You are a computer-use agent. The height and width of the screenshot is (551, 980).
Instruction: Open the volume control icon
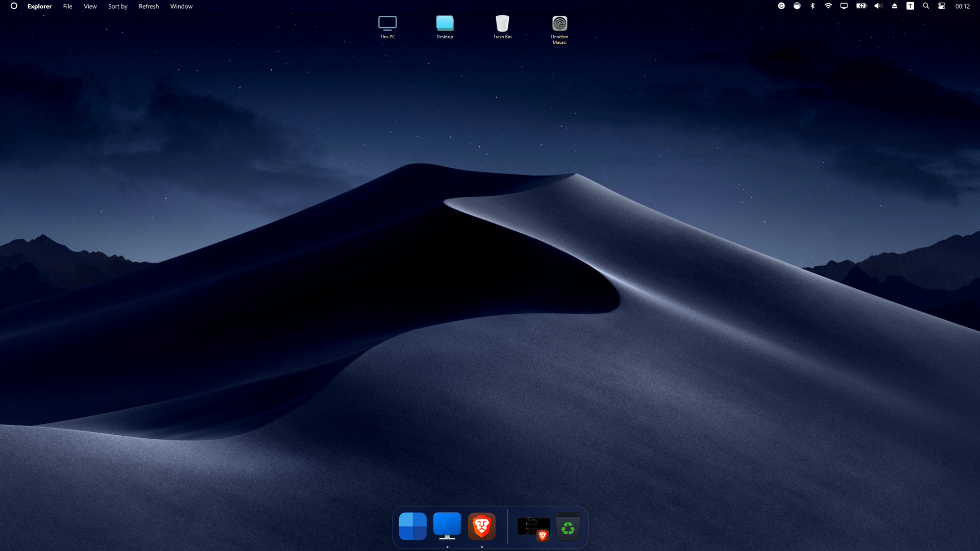coord(878,6)
